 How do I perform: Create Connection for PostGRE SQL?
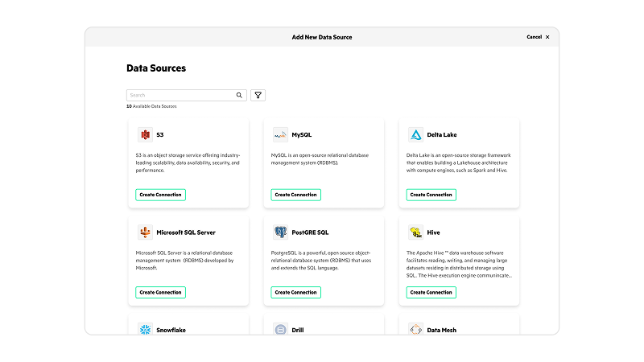pos(295,292)
